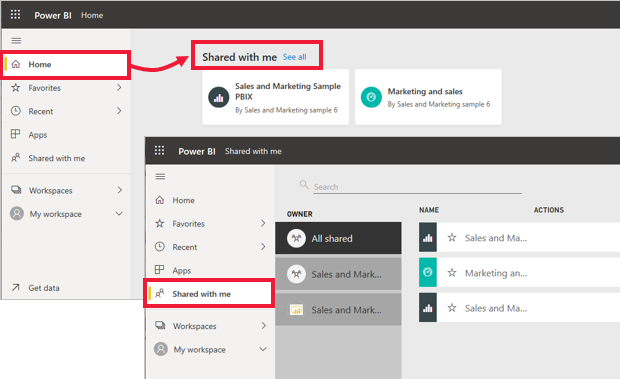The width and height of the screenshot is (620, 379).
Task: Click the Home house icon in back window
Action: (x=16, y=64)
